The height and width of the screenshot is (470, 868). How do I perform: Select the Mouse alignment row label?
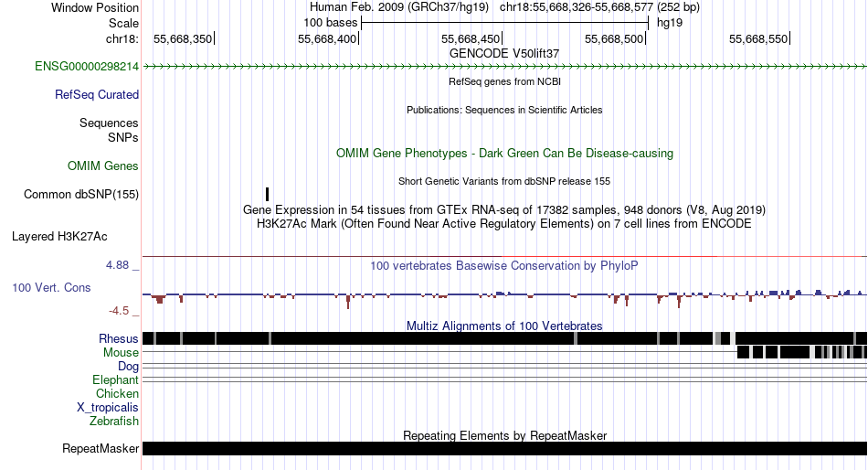pyautogui.click(x=121, y=353)
